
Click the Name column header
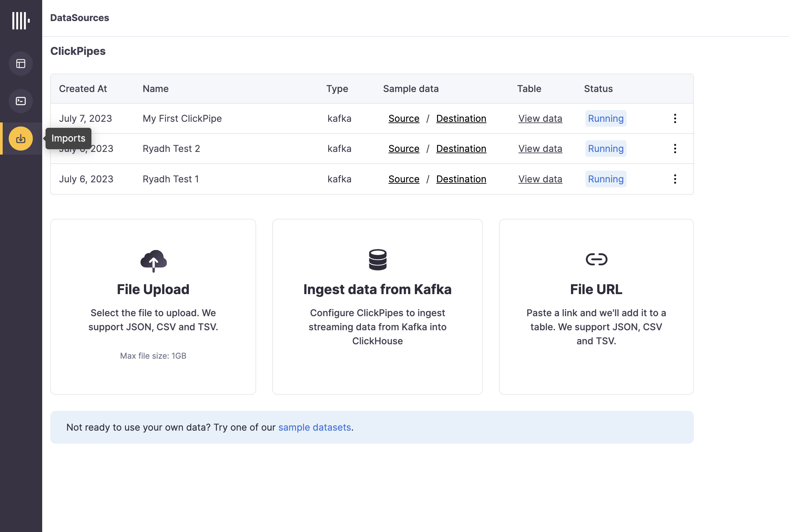coord(155,89)
